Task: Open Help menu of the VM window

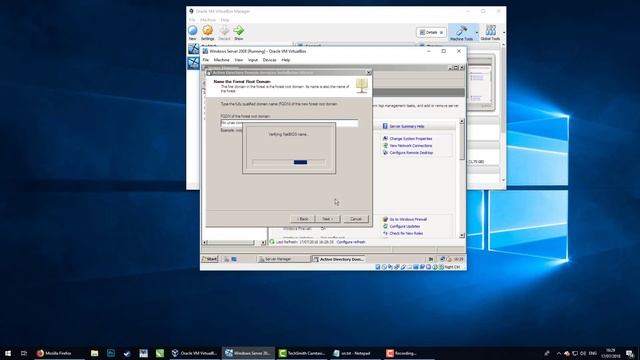Action: tap(286, 60)
